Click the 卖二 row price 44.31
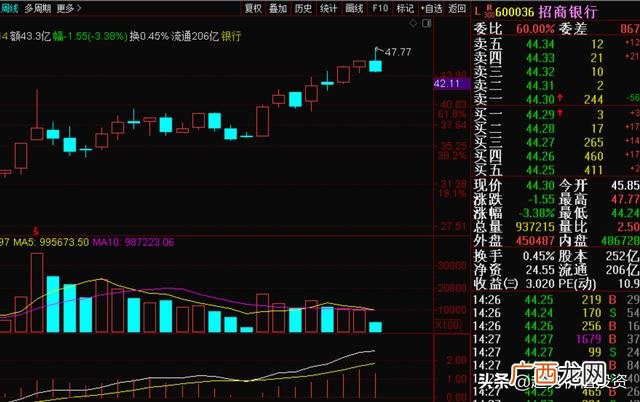The image size is (640, 402). click(x=540, y=86)
